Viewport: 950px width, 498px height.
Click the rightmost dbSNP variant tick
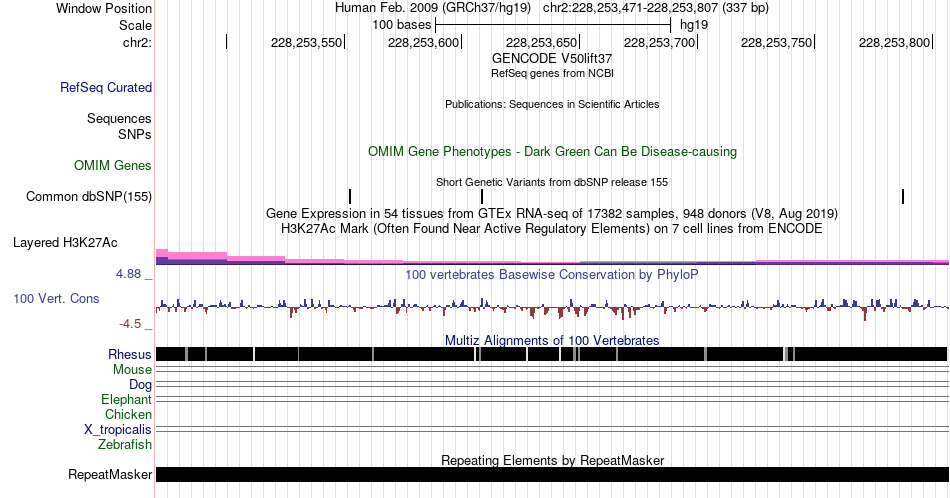[903, 196]
